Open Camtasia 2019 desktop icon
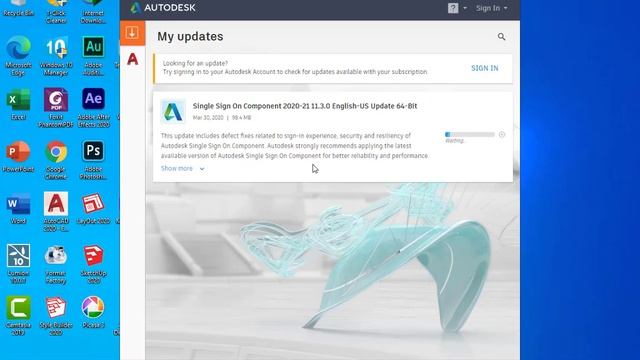 (18, 316)
